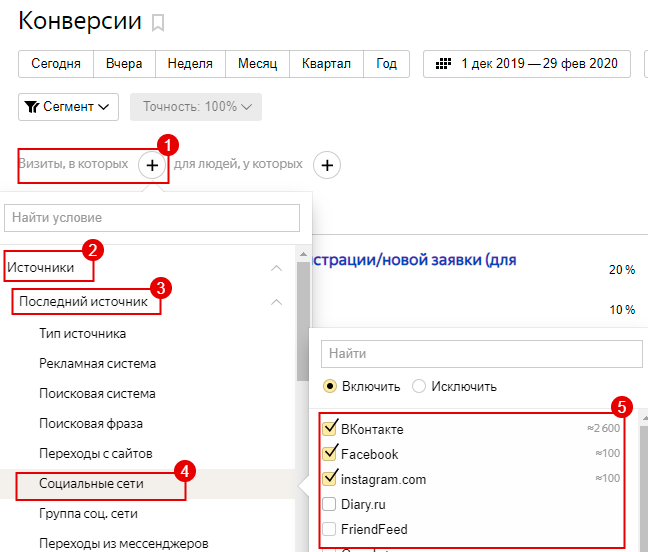Check the Diary.ru checkbox
The width and height of the screenshot is (648, 552).
[329, 504]
